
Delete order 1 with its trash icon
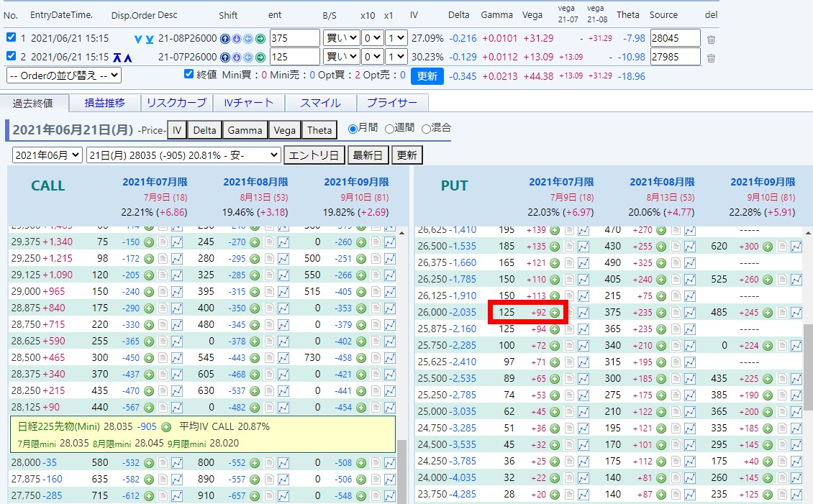pos(712,39)
